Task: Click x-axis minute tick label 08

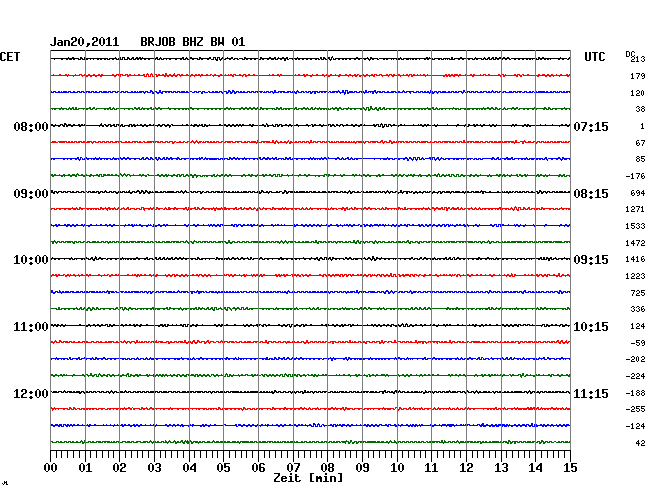Action: pyautogui.click(x=327, y=468)
